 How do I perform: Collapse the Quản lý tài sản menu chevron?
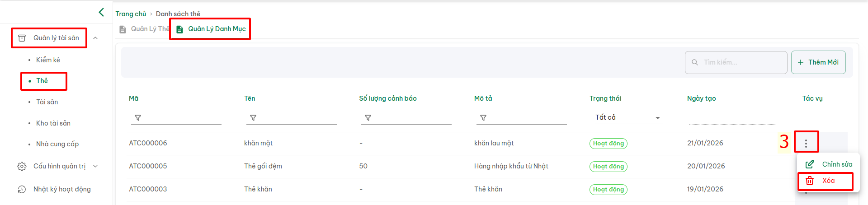95,38
